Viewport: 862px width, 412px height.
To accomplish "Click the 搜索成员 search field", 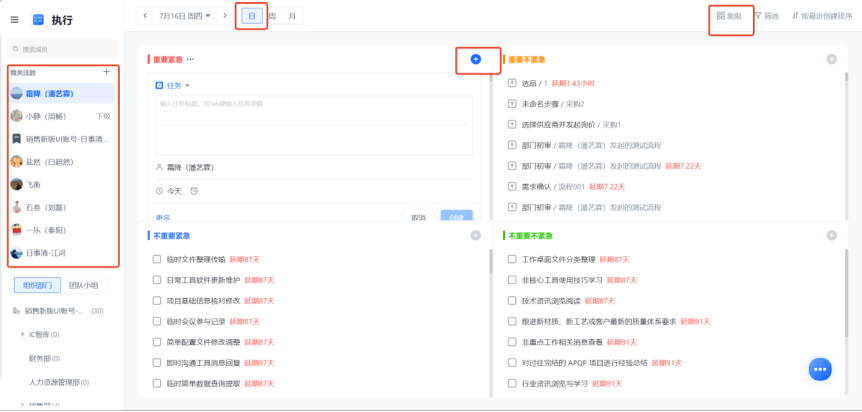I will (x=62, y=49).
